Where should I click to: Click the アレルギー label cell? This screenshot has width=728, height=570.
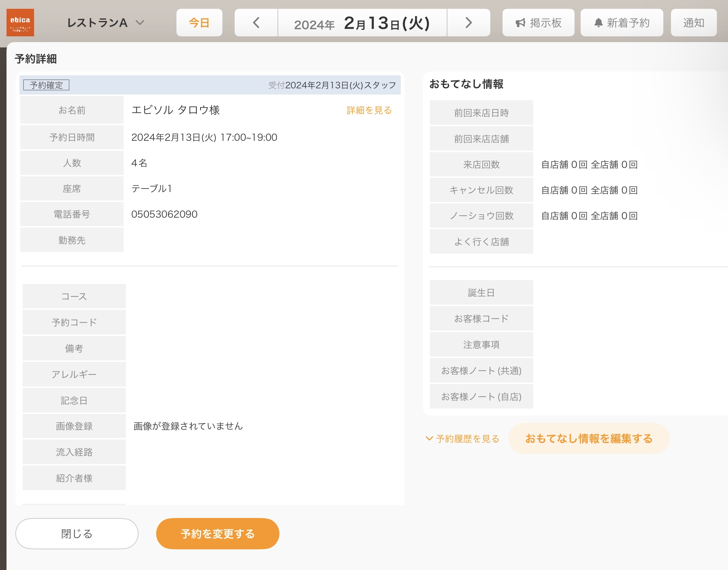[x=74, y=374]
